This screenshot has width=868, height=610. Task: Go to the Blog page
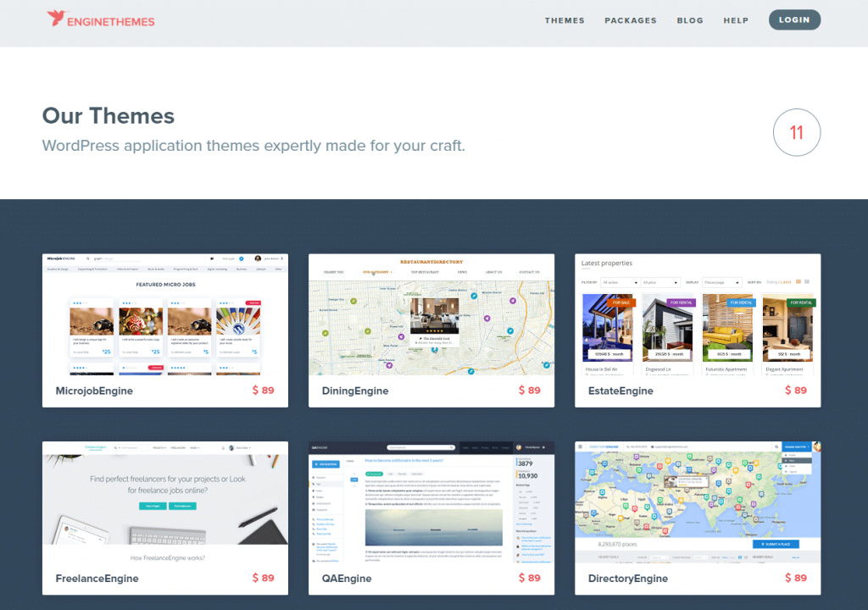click(x=690, y=20)
